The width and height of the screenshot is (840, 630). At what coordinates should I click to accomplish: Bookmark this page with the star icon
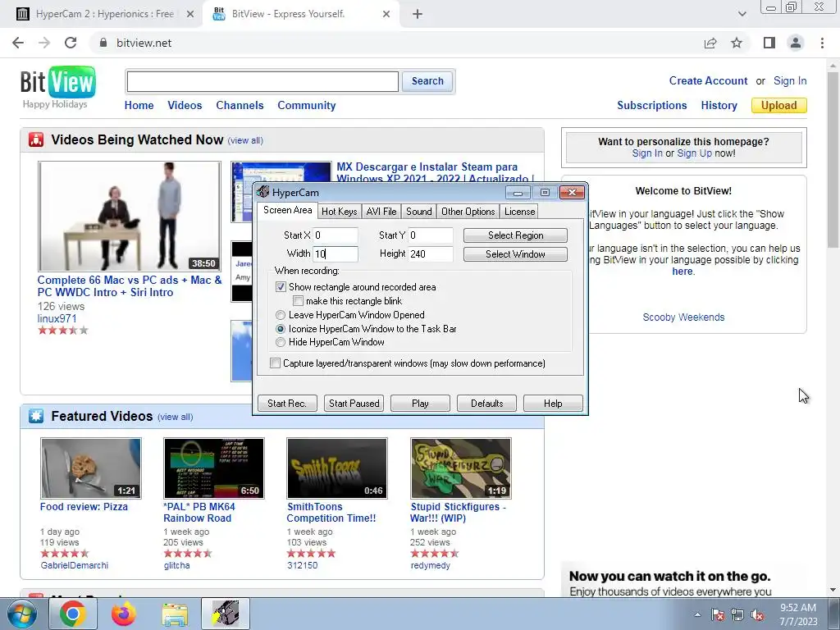pyautogui.click(x=737, y=43)
